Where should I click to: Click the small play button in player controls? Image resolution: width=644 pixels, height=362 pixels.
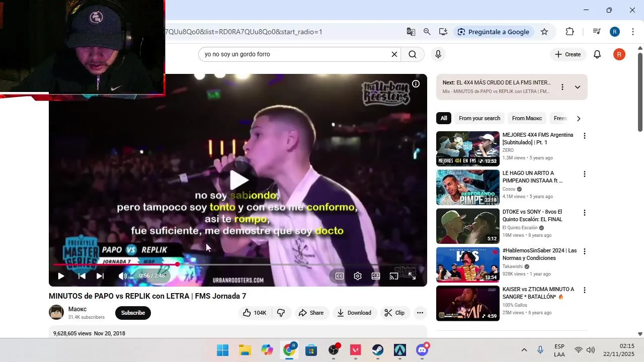(61, 276)
